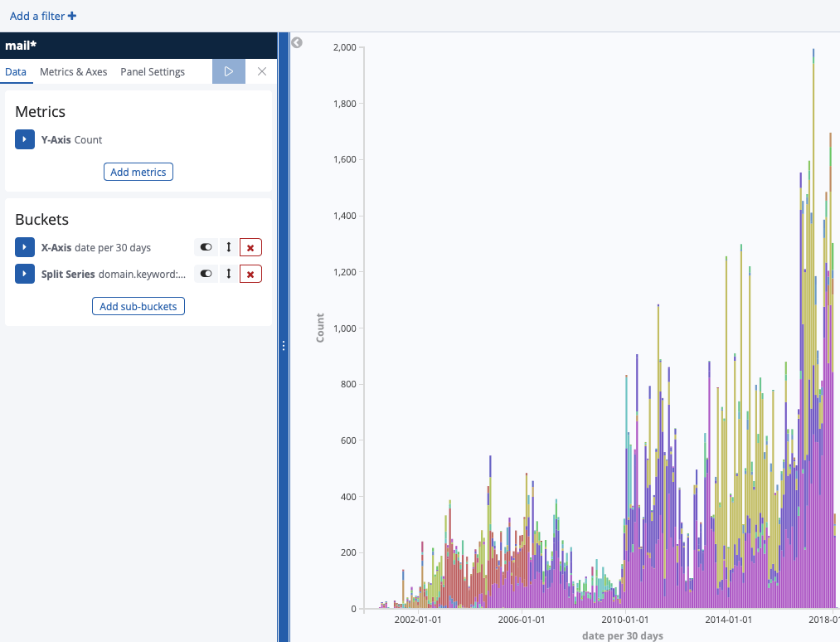The height and width of the screenshot is (642, 840).
Task: Toggle the chart legend arrow icon
Action: pyautogui.click(x=297, y=43)
